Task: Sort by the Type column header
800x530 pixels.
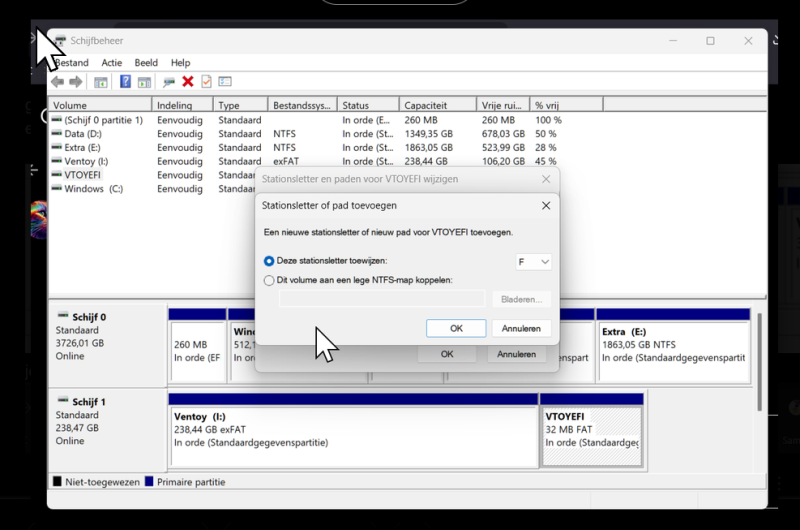Action: coord(241,105)
